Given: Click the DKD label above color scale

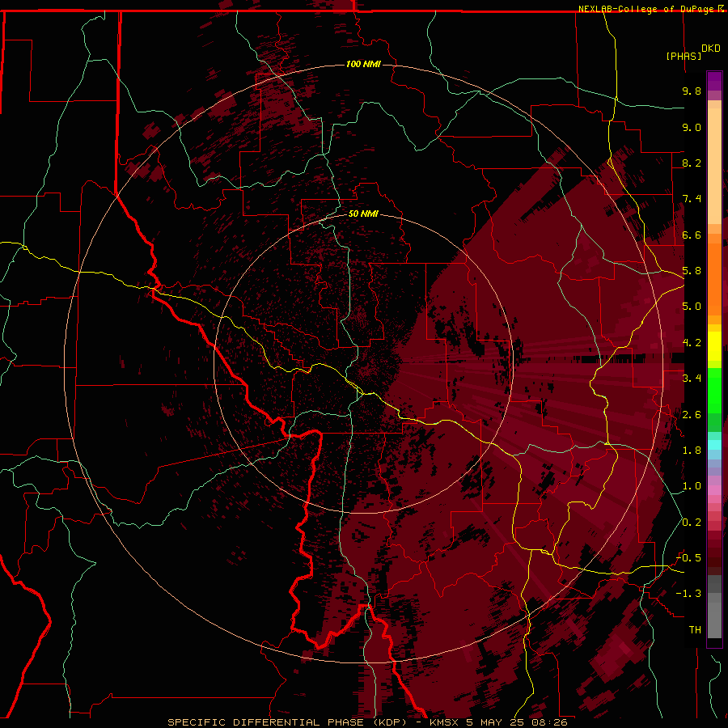Looking at the screenshot, I should pos(711,49).
